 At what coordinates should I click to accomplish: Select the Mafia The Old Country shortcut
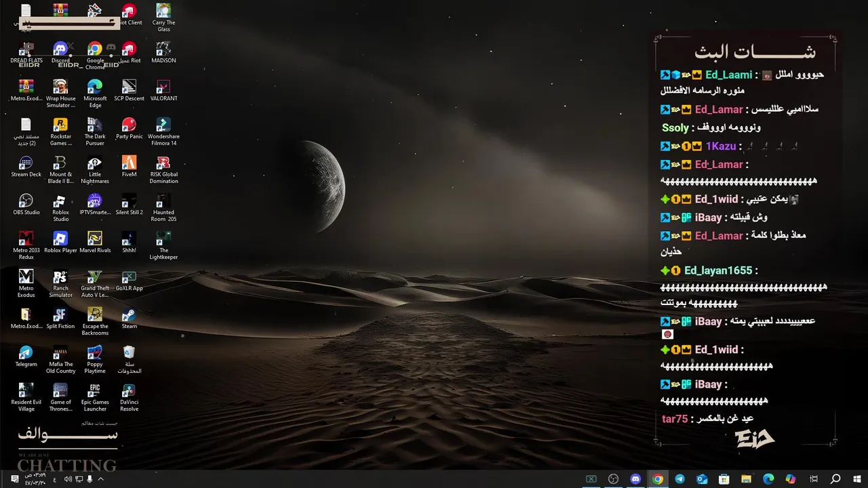pos(60,360)
